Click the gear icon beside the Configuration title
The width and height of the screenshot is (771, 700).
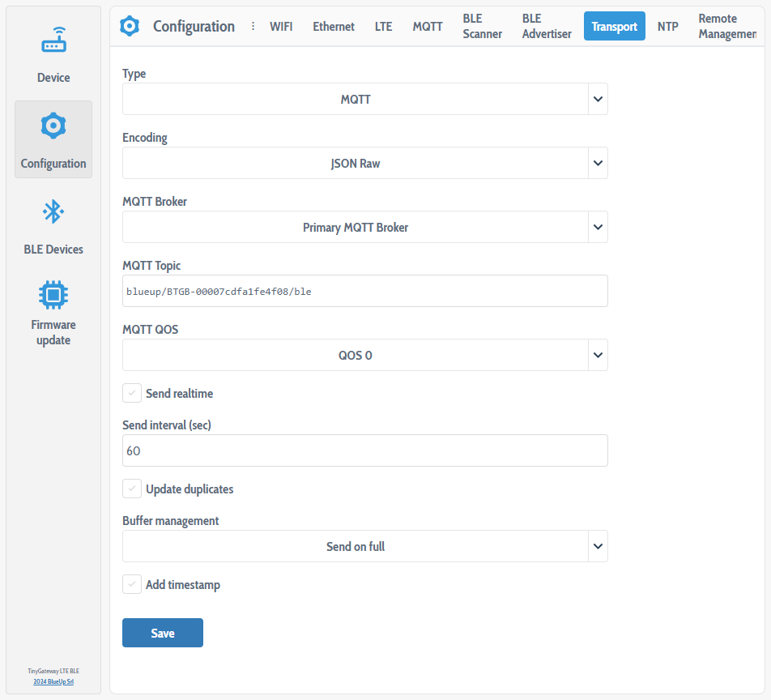click(130, 26)
